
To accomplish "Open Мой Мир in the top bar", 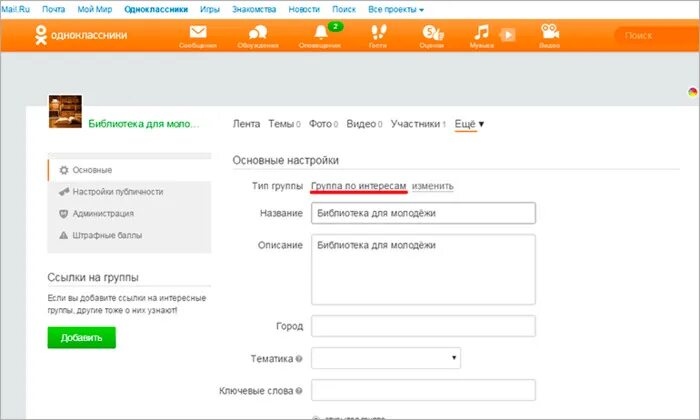I will [x=95, y=9].
